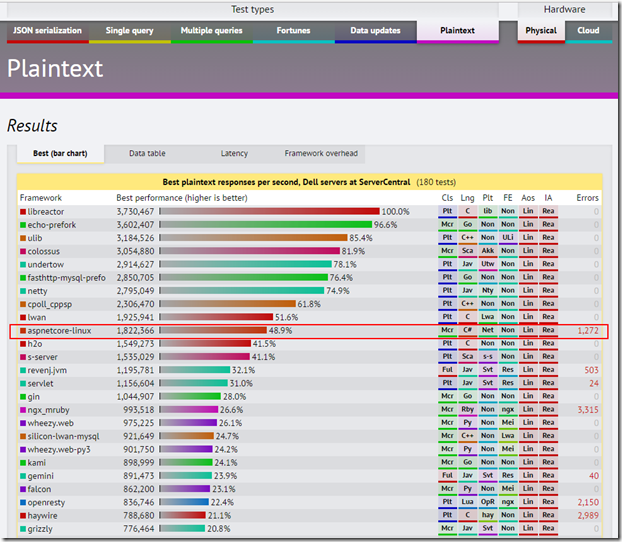622x542 pixels.
Task: Click the 100.0% bar label for libreactor
Action: [x=395, y=212]
